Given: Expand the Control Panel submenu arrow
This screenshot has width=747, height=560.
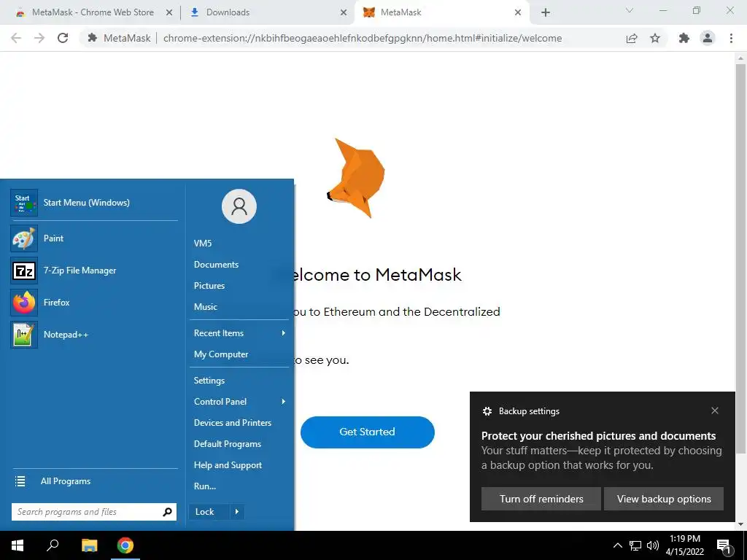Looking at the screenshot, I should tap(284, 402).
